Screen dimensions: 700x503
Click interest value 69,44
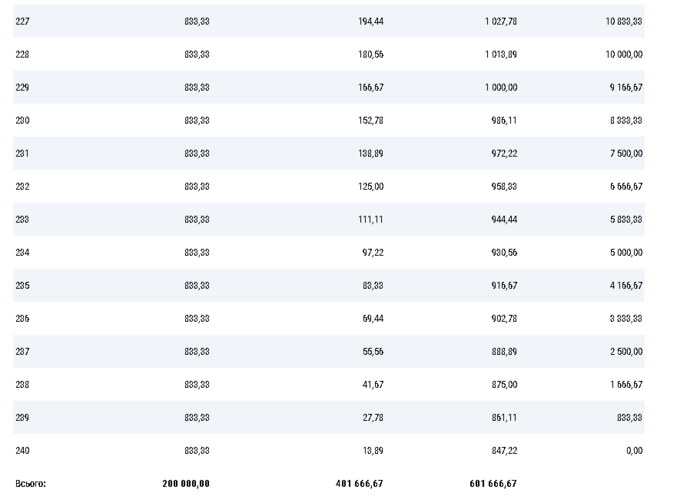point(372,318)
